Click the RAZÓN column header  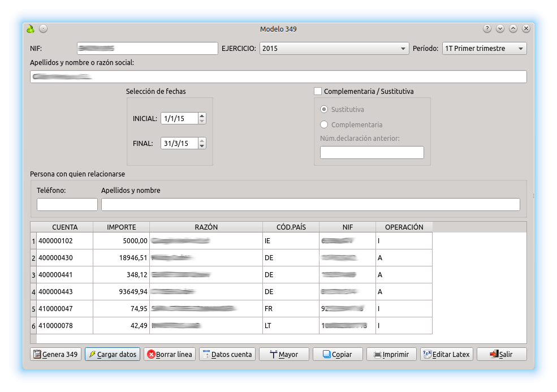click(x=206, y=227)
